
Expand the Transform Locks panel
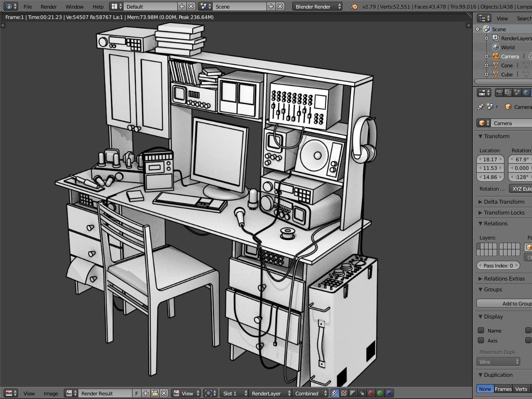[503, 212]
